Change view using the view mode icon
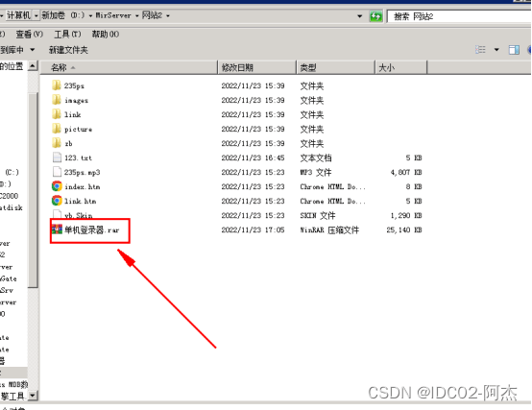532x410 pixels. tap(480, 50)
